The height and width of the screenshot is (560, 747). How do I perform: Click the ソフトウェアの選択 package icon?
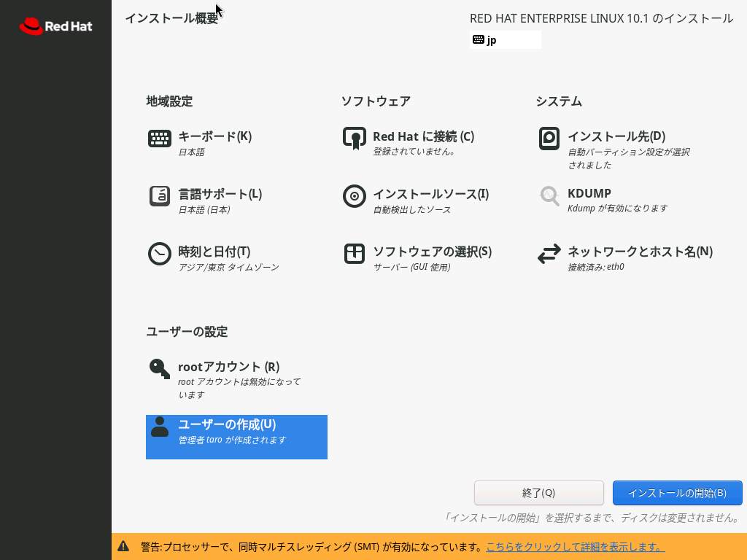(355, 254)
